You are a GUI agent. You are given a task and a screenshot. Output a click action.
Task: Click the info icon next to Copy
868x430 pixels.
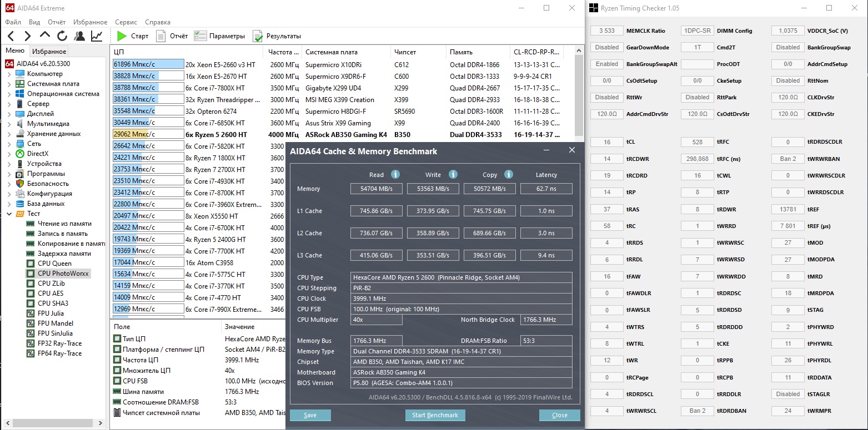click(509, 174)
